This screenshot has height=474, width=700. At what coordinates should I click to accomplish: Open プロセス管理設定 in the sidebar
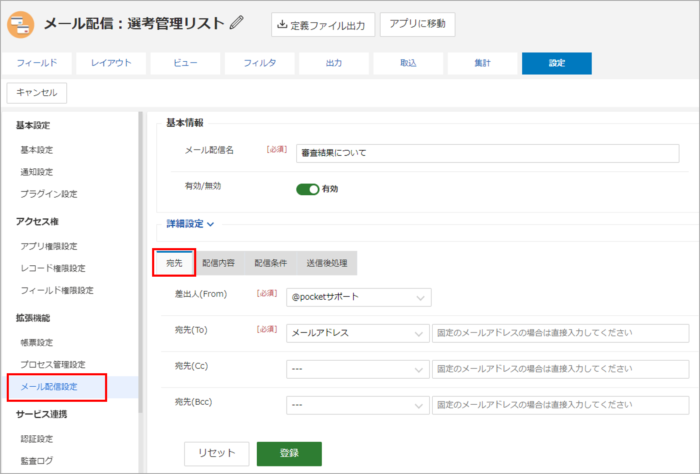(x=53, y=365)
